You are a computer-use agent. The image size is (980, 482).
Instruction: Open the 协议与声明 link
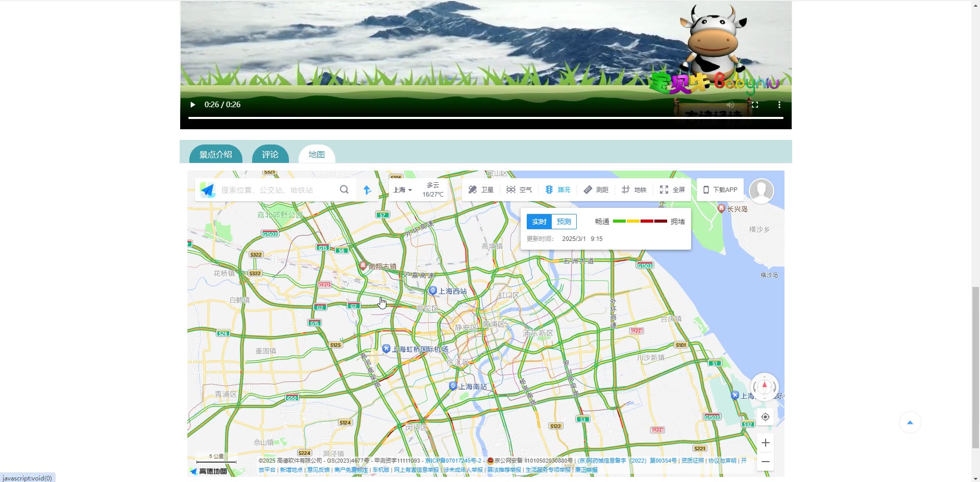point(722,461)
